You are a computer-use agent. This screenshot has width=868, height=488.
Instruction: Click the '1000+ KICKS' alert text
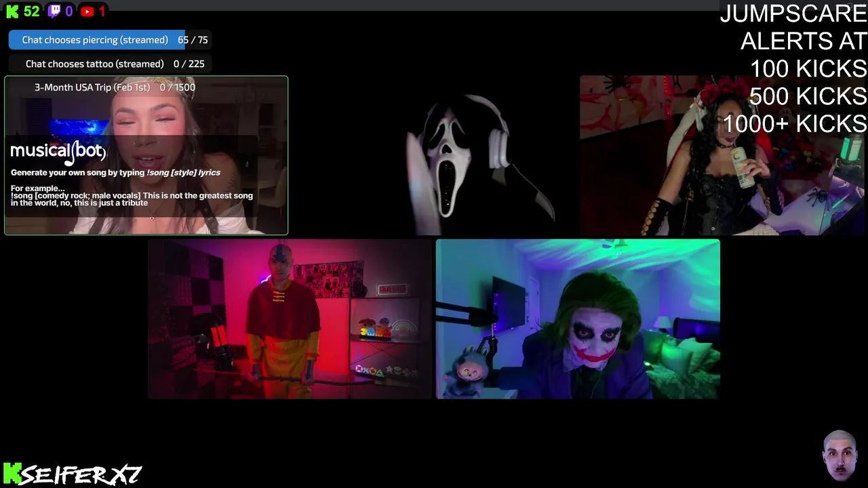pyautogui.click(x=795, y=123)
